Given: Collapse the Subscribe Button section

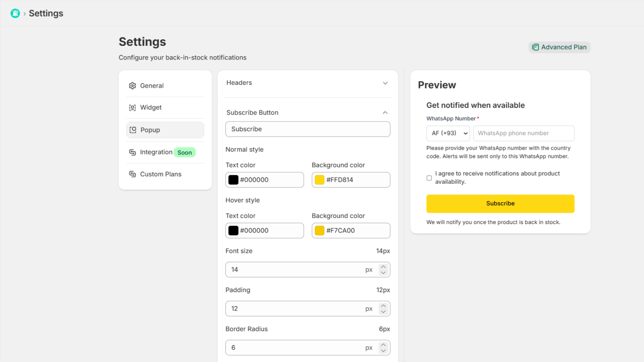Looking at the screenshot, I should tap(385, 113).
